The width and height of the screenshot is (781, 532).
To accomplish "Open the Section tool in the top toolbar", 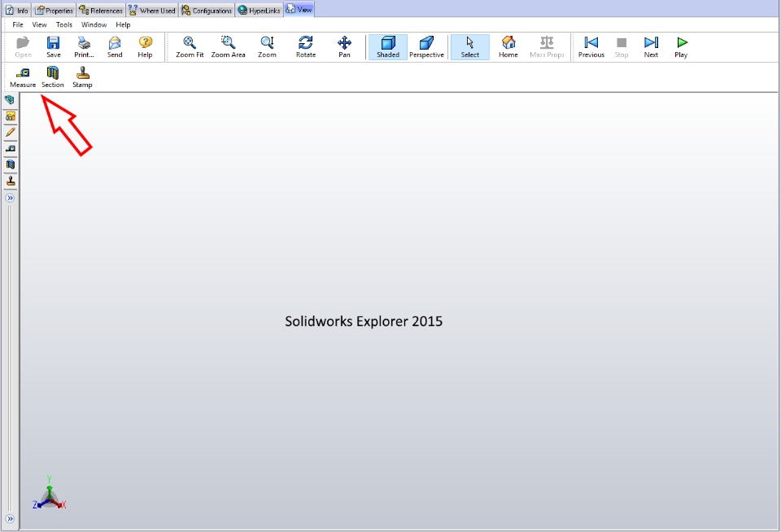I will (x=52, y=77).
